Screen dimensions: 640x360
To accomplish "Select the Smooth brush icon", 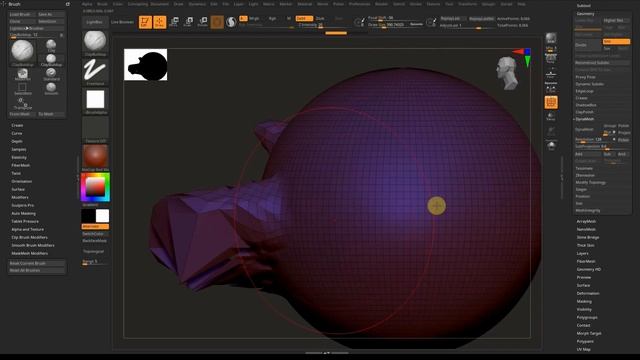I will pyautogui.click(x=51, y=89).
